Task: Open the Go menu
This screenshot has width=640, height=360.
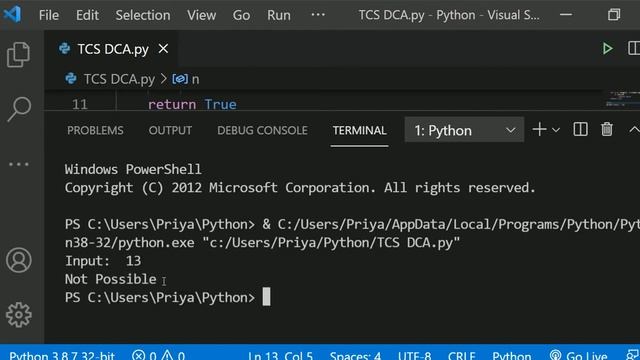Action: tap(241, 15)
